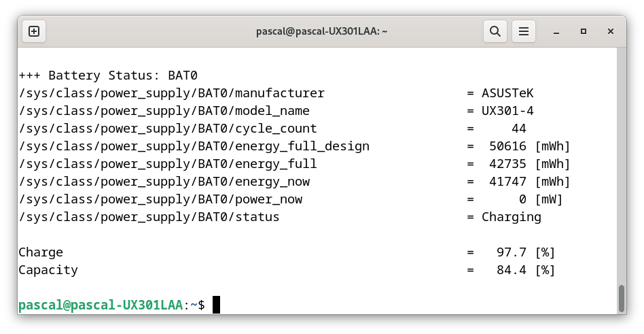
Task: Click the Battery Status: BAT0 header line
Action: tap(108, 76)
